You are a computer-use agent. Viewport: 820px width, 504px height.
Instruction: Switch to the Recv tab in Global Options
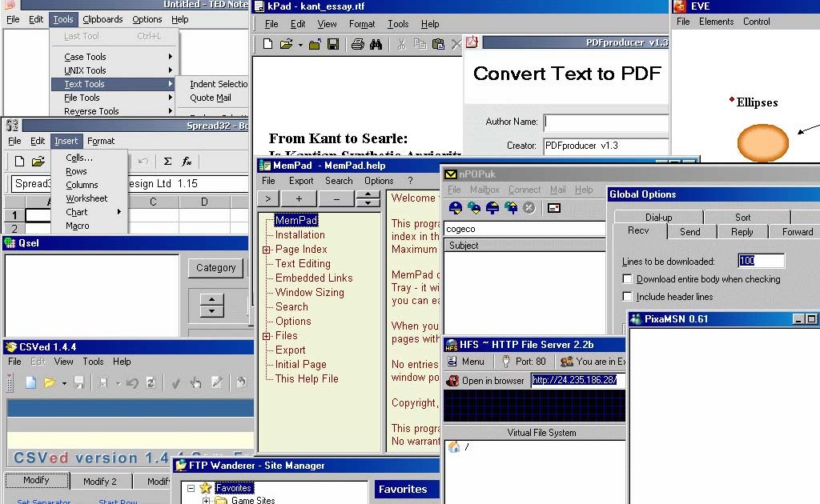(638, 230)
